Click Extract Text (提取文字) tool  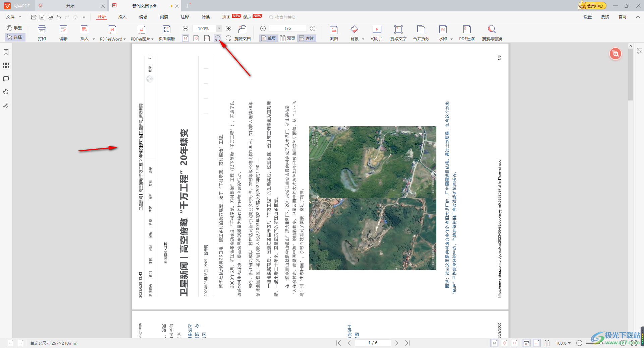point(398,33)
